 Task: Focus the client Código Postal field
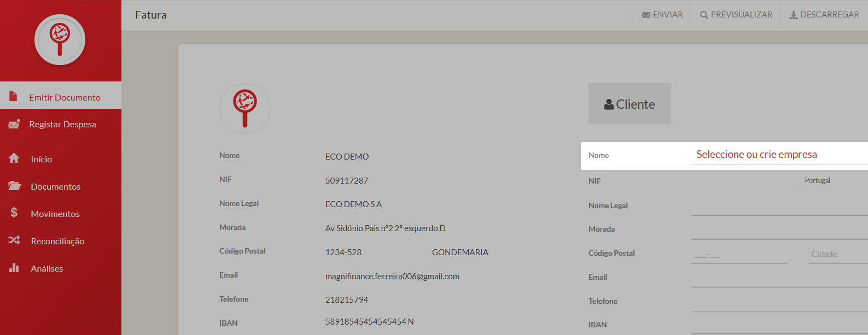(738, 255)
